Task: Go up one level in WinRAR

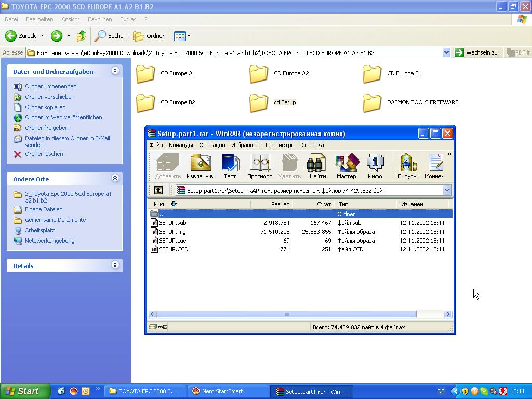Action: pyautogui.click(x=158, y=190)
